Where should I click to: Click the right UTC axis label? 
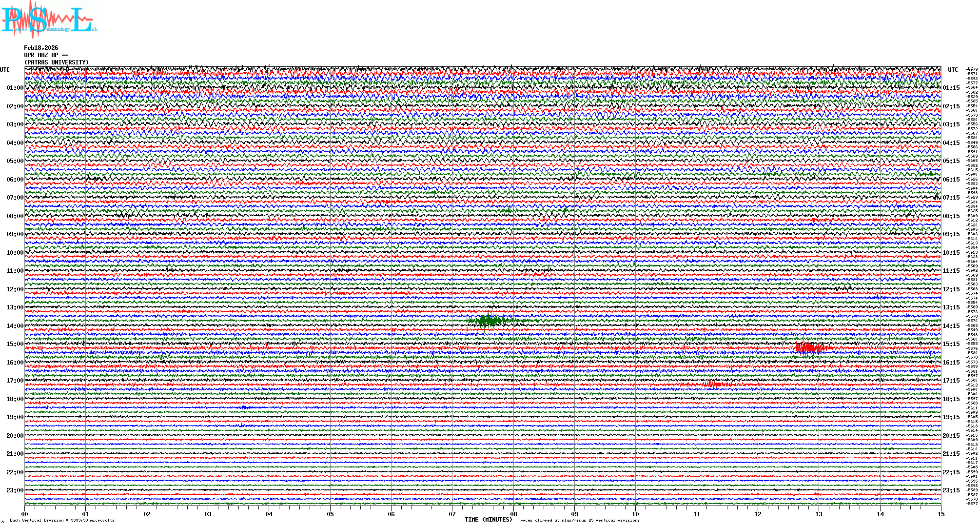(953, 70)
